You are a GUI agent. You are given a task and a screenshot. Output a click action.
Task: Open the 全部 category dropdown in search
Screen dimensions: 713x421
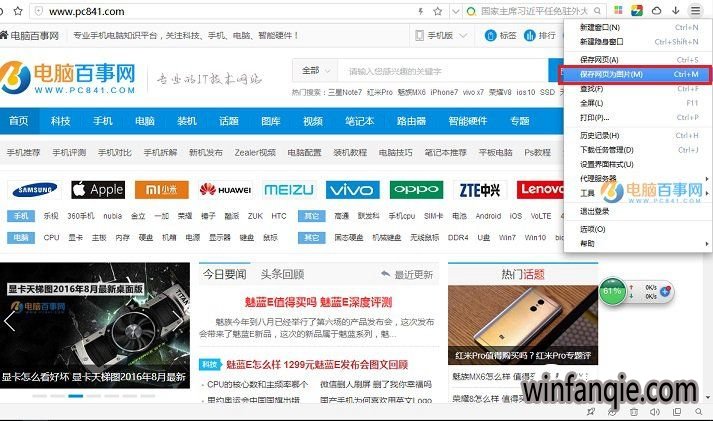tap(315, 71)
